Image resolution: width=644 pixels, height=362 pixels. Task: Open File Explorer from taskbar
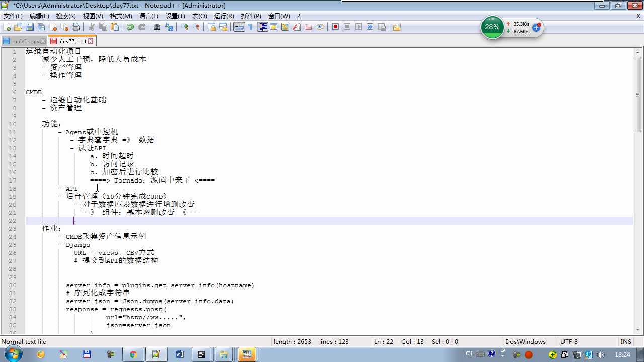[224, 354]
